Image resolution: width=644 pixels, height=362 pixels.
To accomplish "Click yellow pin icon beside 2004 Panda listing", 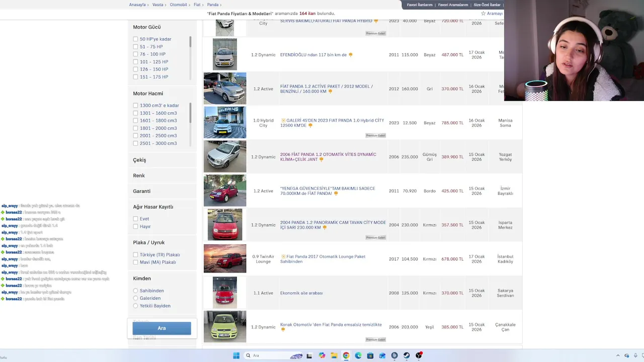I will click(x=325, y=228).
